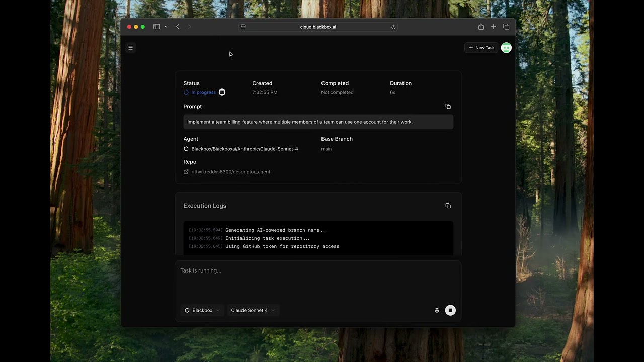Stop the in-progress task beside Status

click(222, 92)
